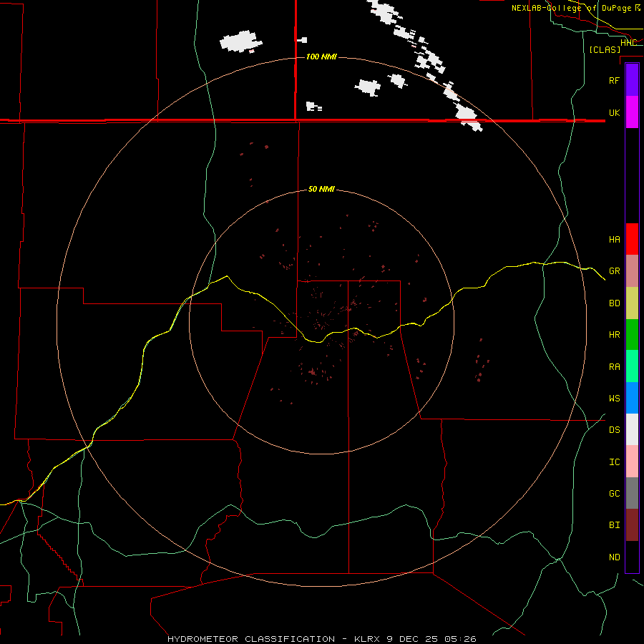This screenshot has width=644, height=644.
Task: Click the WS legend label
Action: [x=614, y=399]
